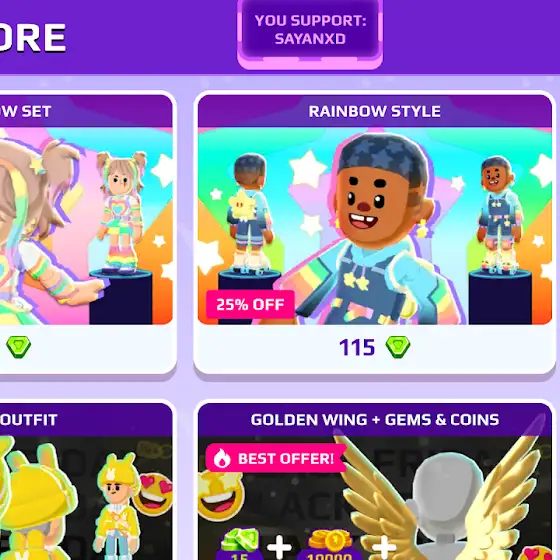Select the 115 gem price label
560x560 pixels.
tap(357, 347)
